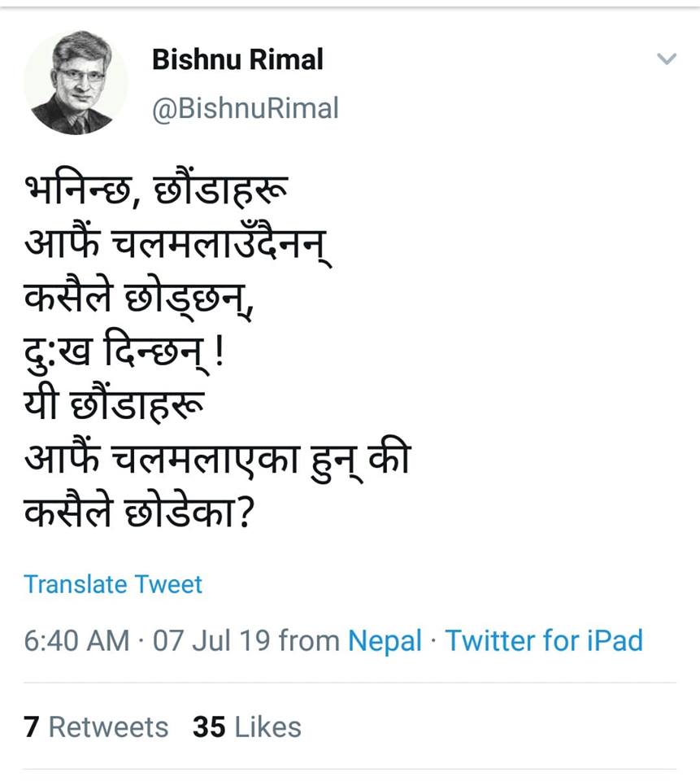Click the tweet timestamp 6:40 AM
Viewport: 700px width, 781px height.
tap(70, 641)
